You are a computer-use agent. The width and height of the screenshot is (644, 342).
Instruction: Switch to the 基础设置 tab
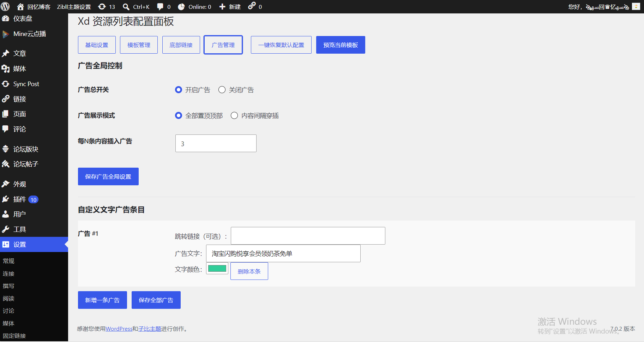[x=97, y=45]
